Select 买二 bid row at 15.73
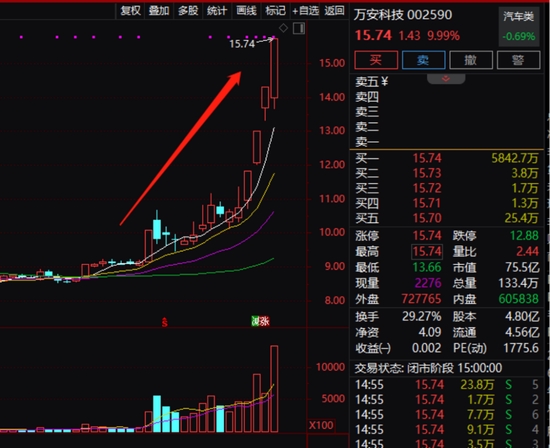This screenshot has width=550, height=448. (446, 173)
